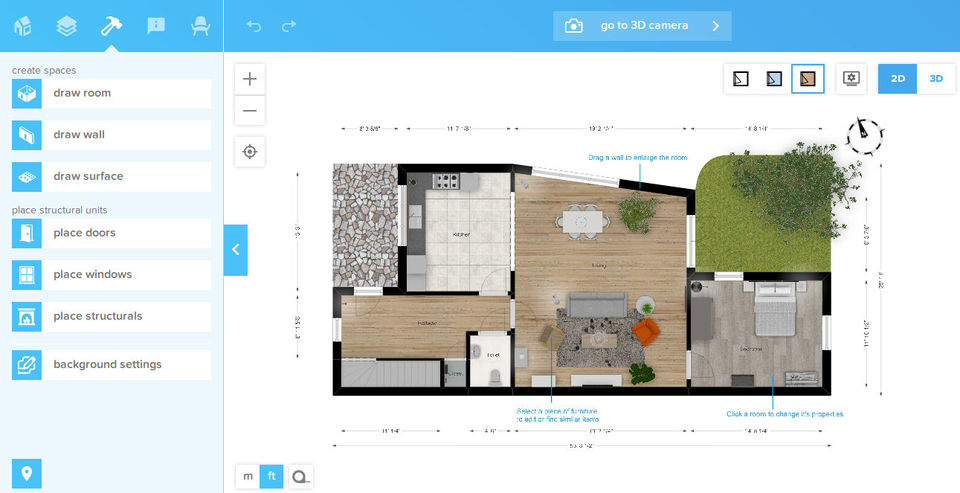Select the blue-shaded plan view mode
Viewport: 960px width, 493px height.
pyautogui.click(x=774, y=79)
